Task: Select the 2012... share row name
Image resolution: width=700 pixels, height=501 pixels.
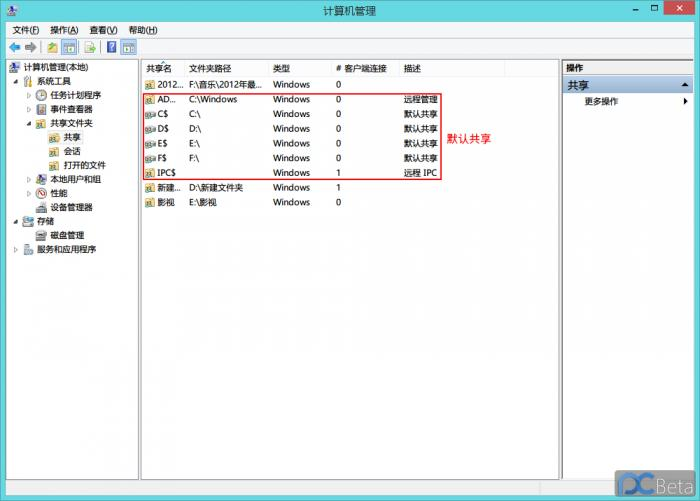Action: (x=170, y=84)
